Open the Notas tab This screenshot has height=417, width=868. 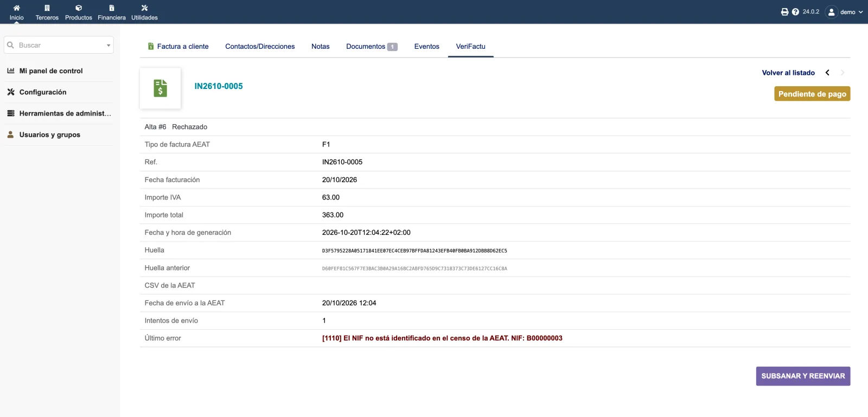click(x=321, y=47)
